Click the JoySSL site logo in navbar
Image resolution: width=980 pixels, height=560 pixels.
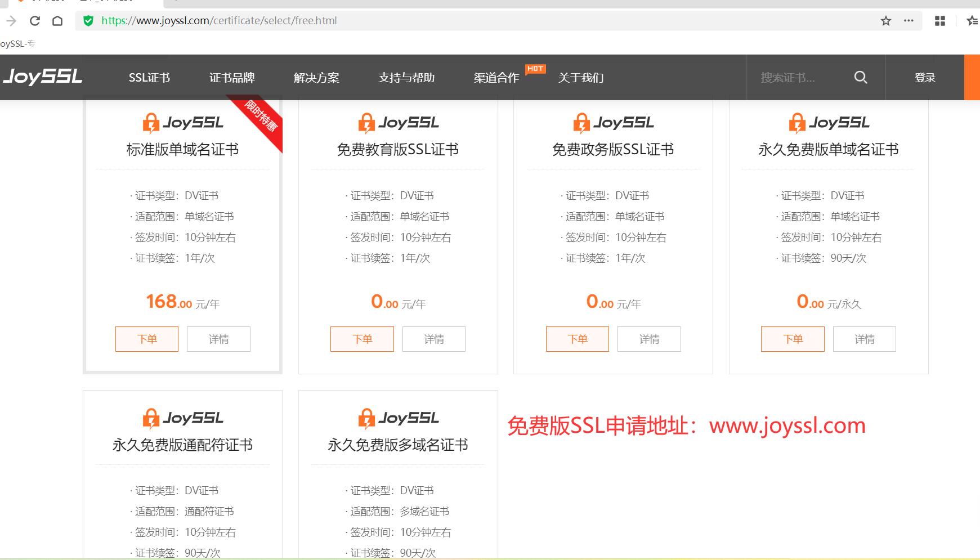[x=42, y=77]
